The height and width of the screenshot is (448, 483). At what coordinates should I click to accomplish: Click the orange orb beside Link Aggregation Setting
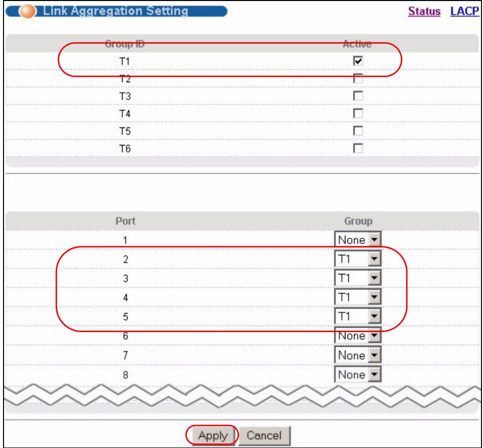(28, 12)
